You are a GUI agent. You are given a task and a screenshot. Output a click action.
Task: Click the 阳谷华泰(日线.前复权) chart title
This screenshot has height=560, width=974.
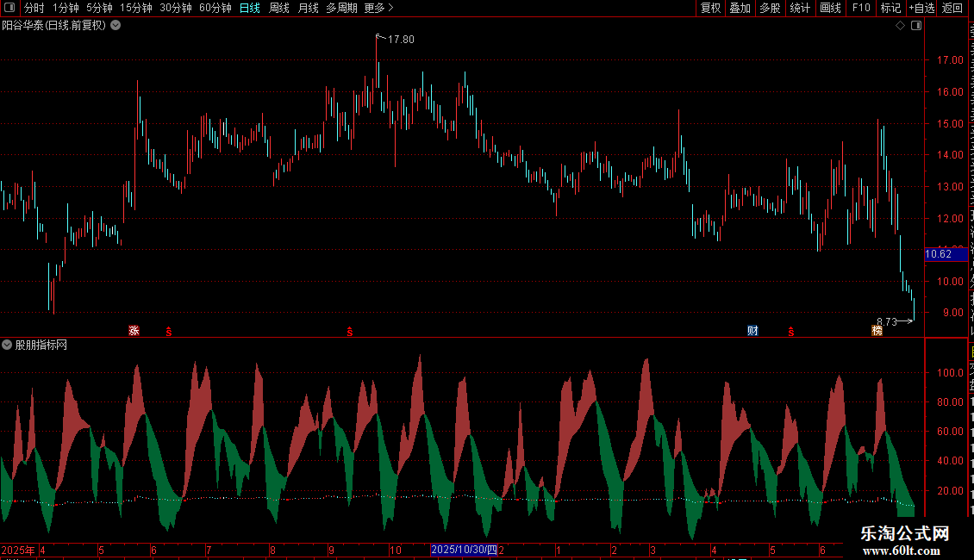54,26
